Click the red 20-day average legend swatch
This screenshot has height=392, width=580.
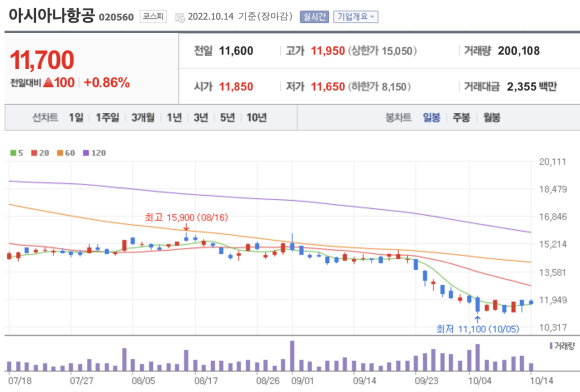34,153
